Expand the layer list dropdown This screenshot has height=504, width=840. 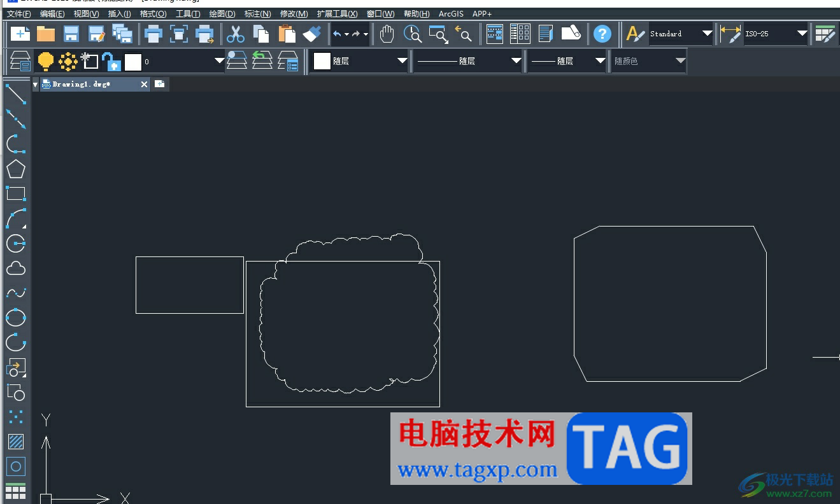219,61
